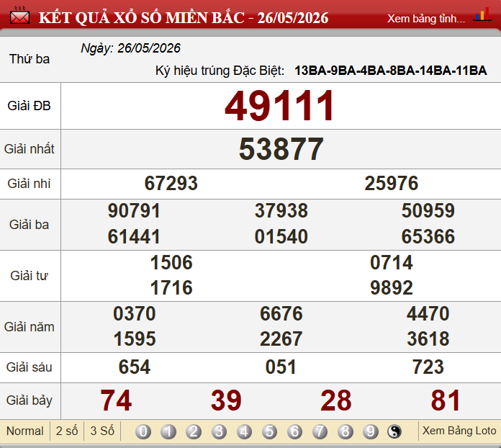The image size is (501, 448).
Task: Switch to 3 Số view tab
Action: tap(102, 431)
